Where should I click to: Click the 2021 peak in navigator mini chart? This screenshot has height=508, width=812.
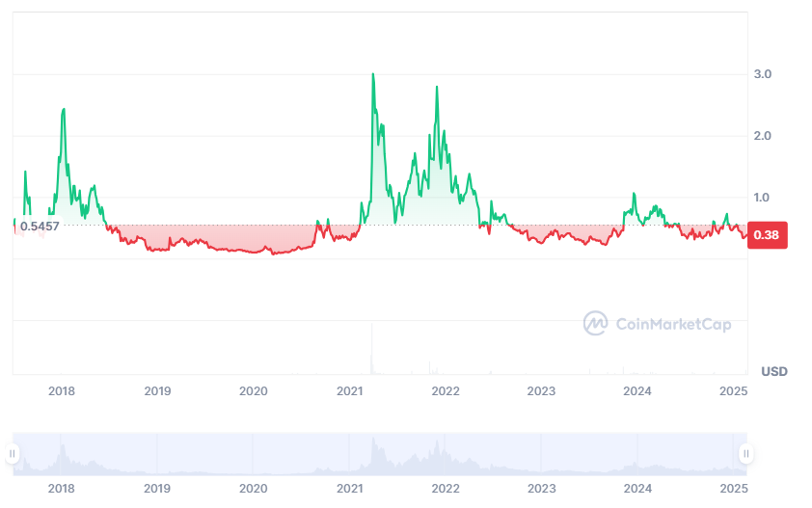click(x=373, y=441)
